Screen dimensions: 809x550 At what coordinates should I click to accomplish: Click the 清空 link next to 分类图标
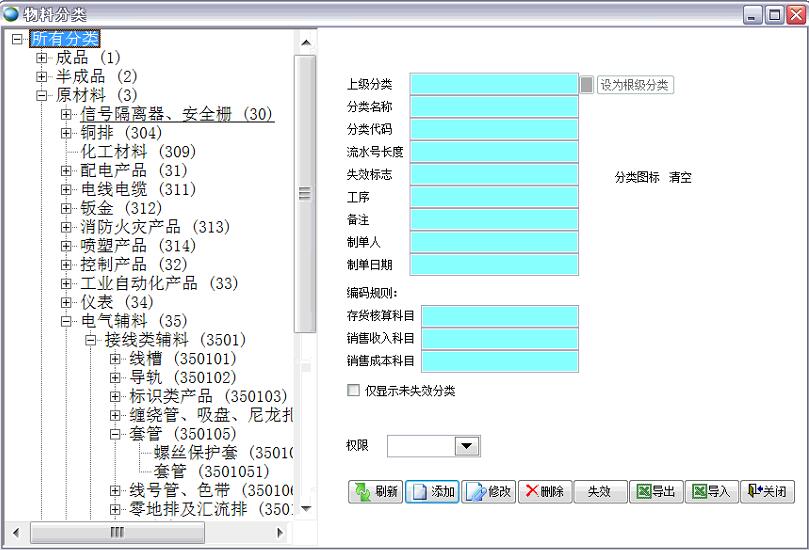(x=680, y=178)
